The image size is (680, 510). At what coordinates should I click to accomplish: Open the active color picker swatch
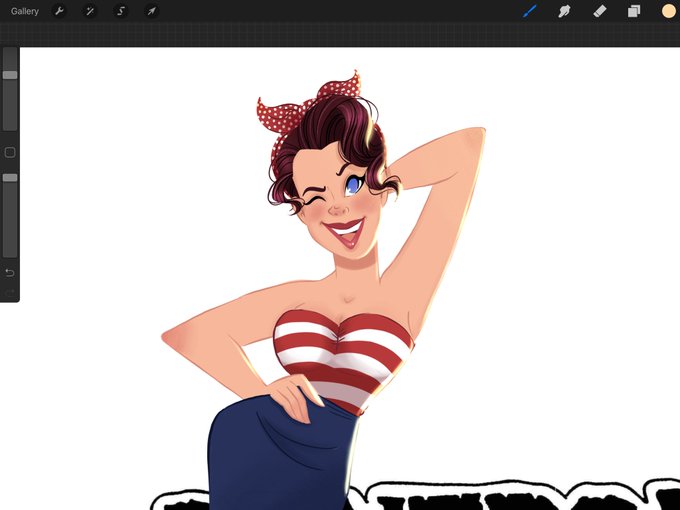click(x=669, y=11)
